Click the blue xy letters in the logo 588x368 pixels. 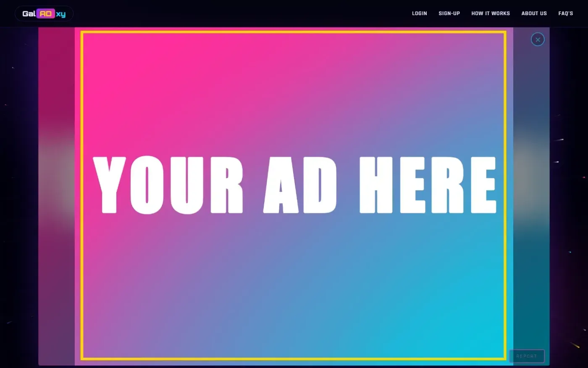point(61,14)
